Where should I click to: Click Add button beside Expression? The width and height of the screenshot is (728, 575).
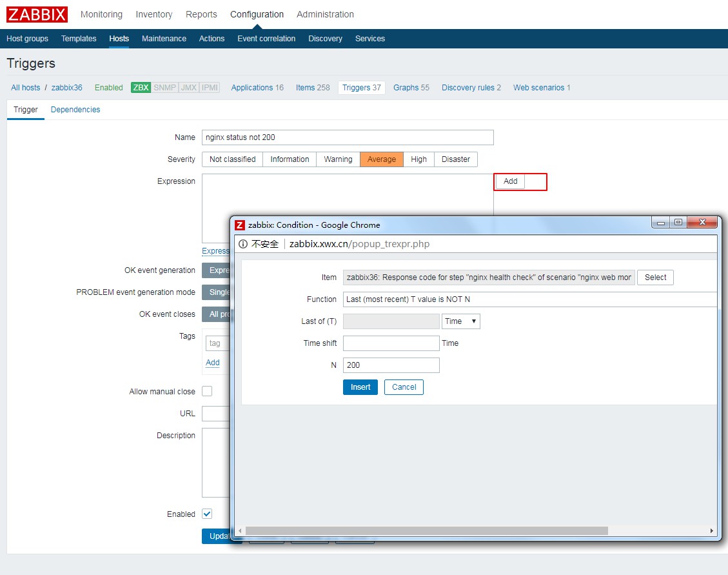[x=510, y=181]
